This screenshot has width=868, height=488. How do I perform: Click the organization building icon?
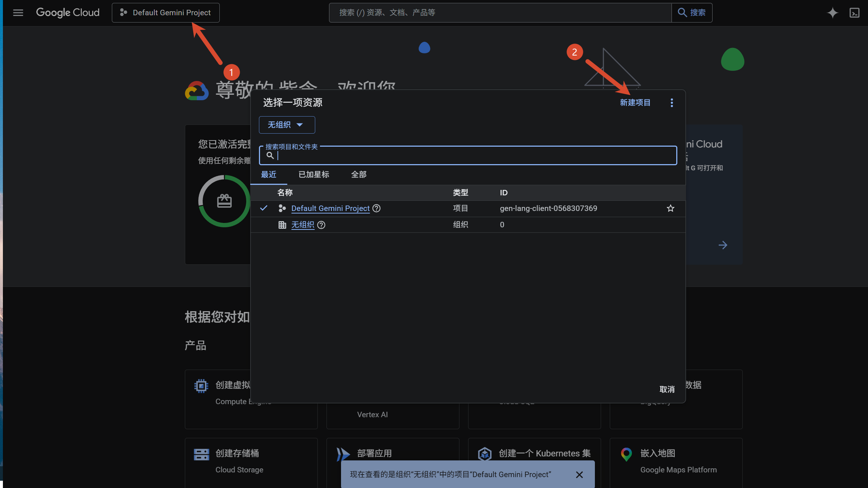click(x=282, y=225)
